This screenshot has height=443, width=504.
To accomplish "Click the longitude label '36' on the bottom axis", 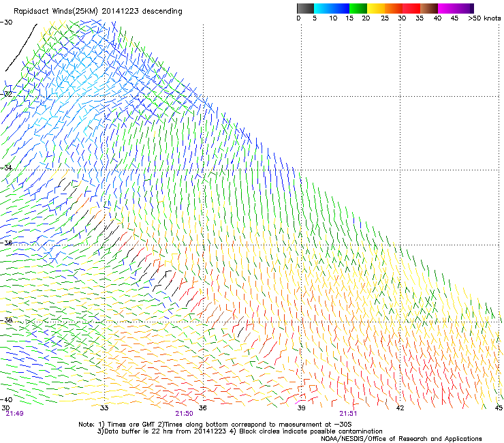I will coord(202,408).
